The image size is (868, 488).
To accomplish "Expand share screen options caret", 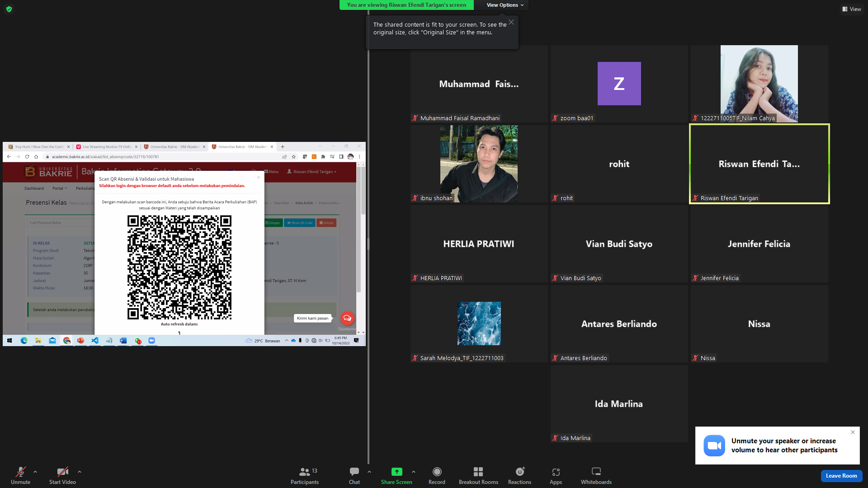I will (414, 472).
